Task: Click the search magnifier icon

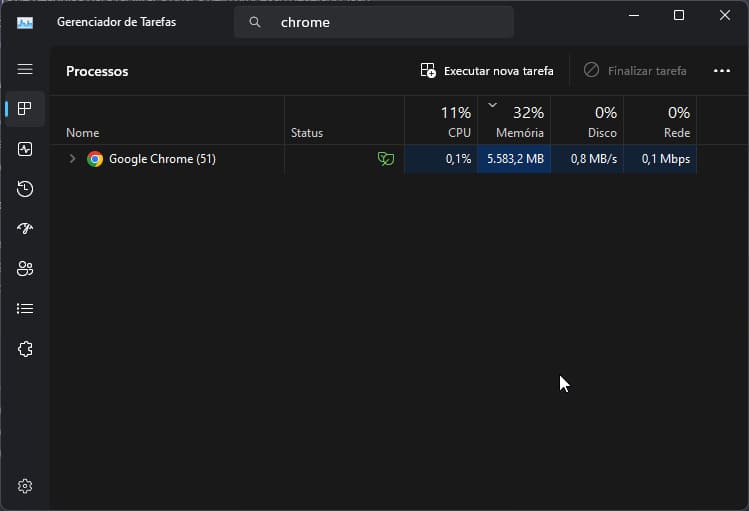Action: (x=255, y=22)
